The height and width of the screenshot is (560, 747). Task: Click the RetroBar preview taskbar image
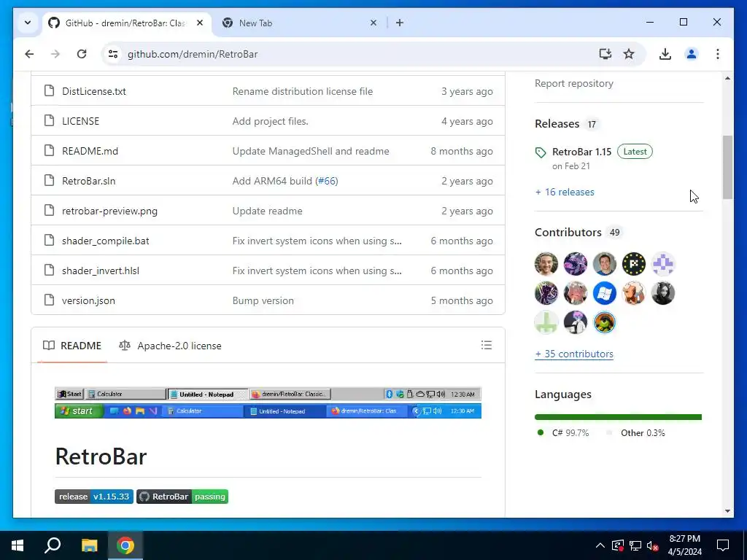coord(268,402)
